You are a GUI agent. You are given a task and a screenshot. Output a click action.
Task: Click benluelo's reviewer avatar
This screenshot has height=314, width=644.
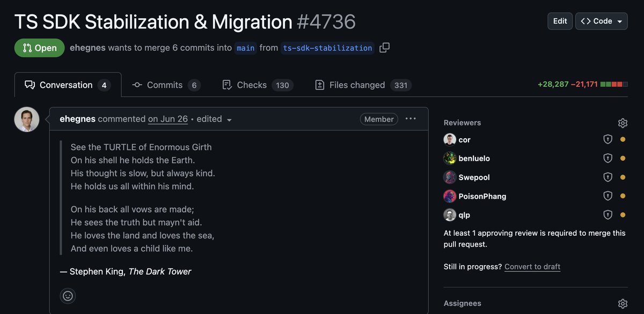(x=450, y=158)
